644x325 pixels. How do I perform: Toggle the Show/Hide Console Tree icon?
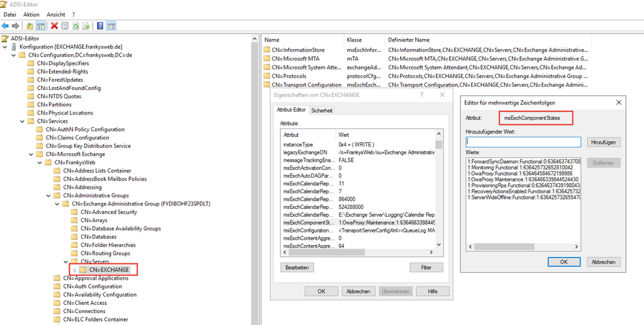point(40,26)
